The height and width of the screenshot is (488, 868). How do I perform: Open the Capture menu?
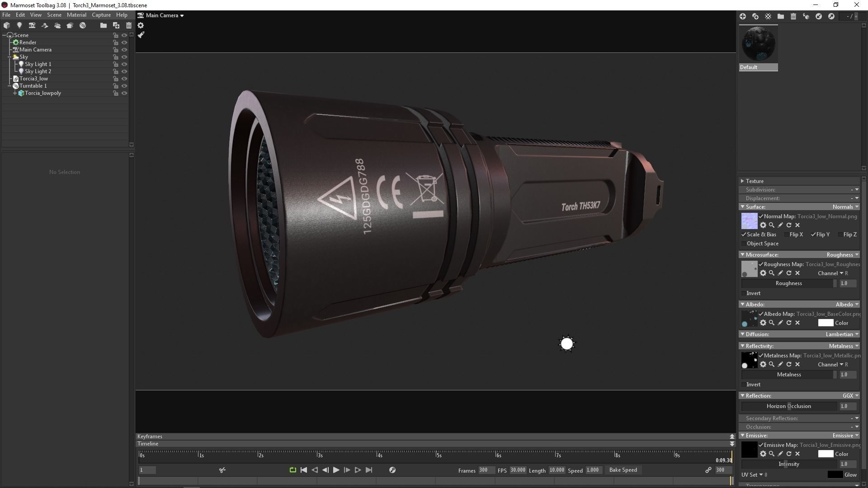tap(101, 15)
